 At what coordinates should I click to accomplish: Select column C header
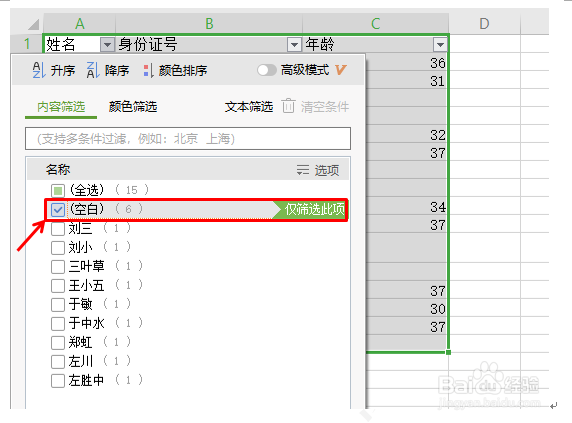tap(376, 24)
